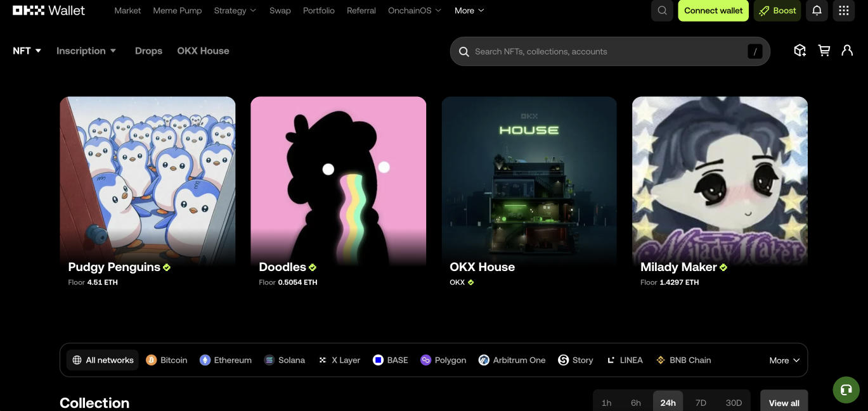This screenshot has width=868, height=411.
Task: Click Doodles verified badge
Action: [313, 267]
